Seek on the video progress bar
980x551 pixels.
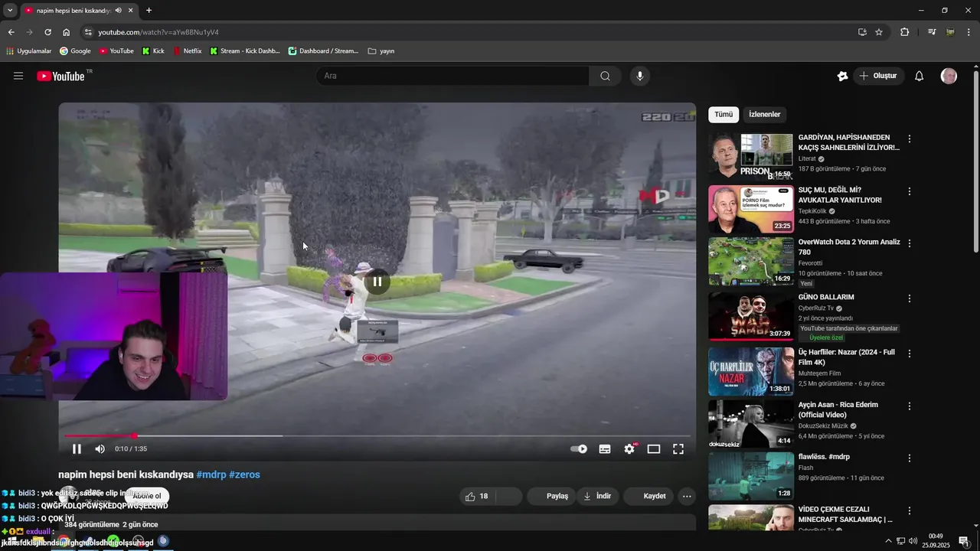[x=377, y=436]
